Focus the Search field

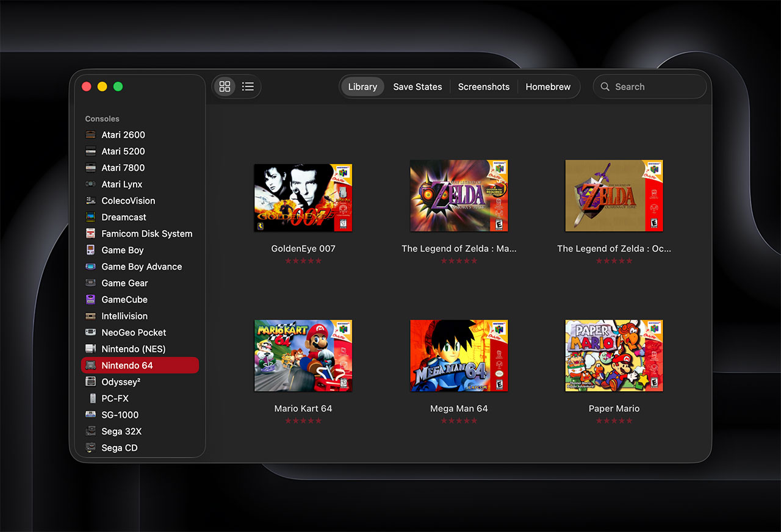point(650,87)
